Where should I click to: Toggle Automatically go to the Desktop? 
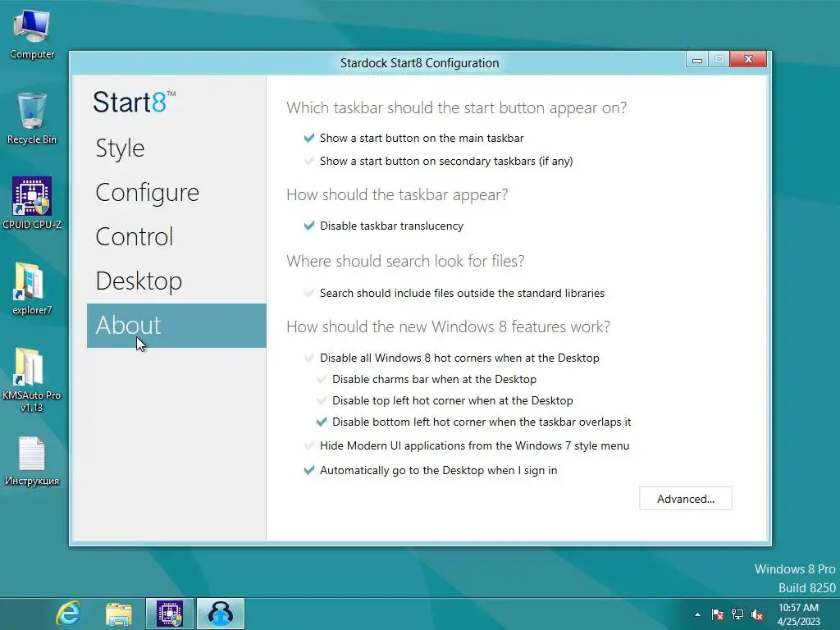point(431,470)
